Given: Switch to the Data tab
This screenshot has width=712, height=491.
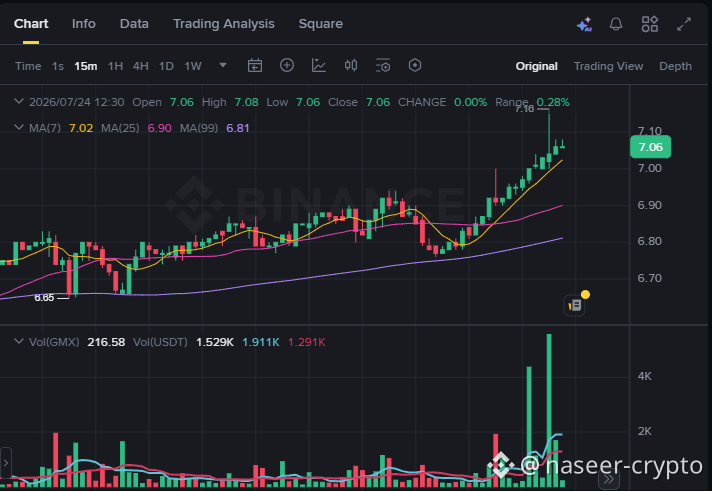Looking at the screenshot, I should coord(134,24).
